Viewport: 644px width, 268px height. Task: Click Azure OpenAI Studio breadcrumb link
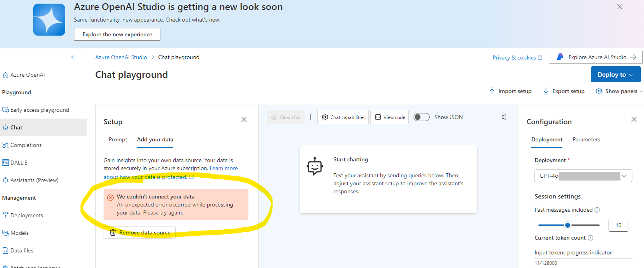click(x=121, y=57)
